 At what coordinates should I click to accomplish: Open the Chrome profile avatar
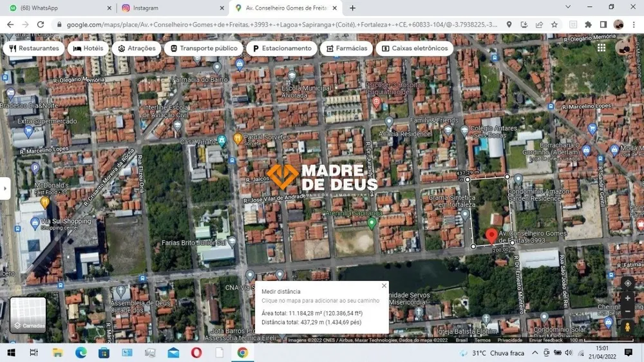pyautogui.click(x=618, y=24)
